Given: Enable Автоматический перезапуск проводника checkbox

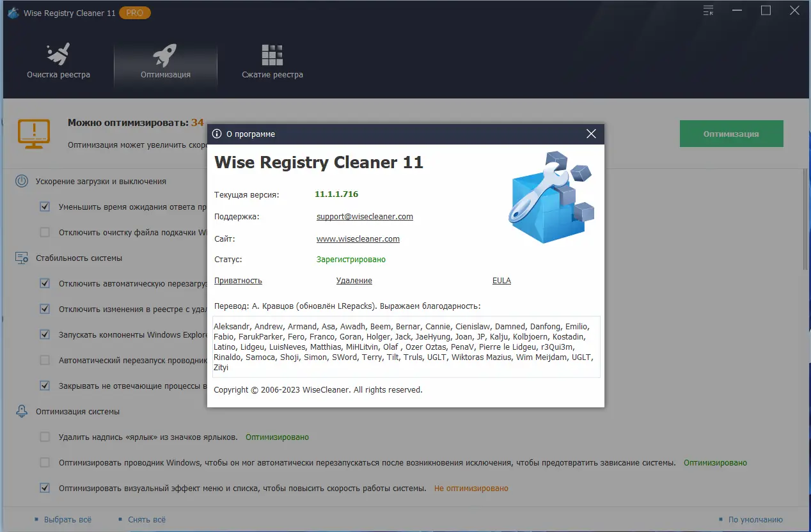Looking at the screenshot, I should [45, 360].
